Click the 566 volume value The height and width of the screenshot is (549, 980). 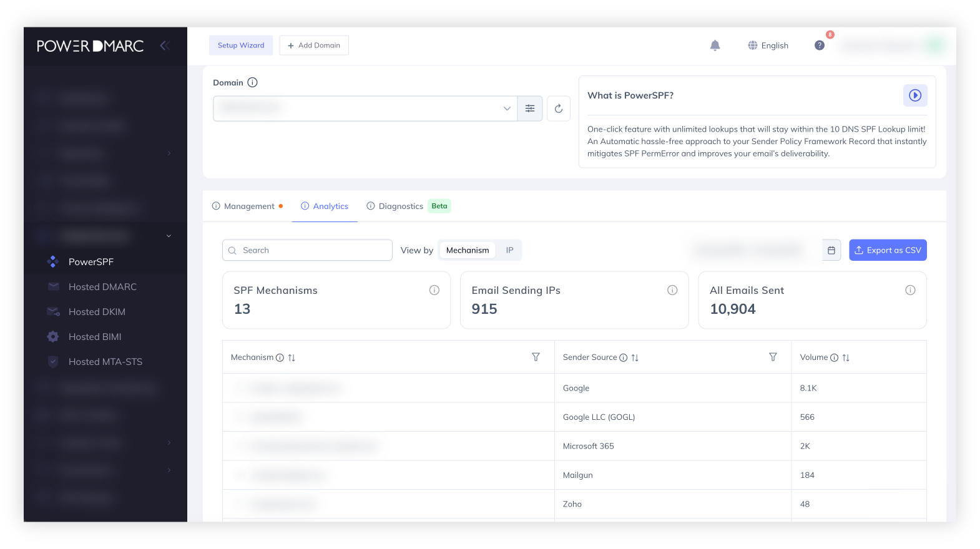coord(807,417)
